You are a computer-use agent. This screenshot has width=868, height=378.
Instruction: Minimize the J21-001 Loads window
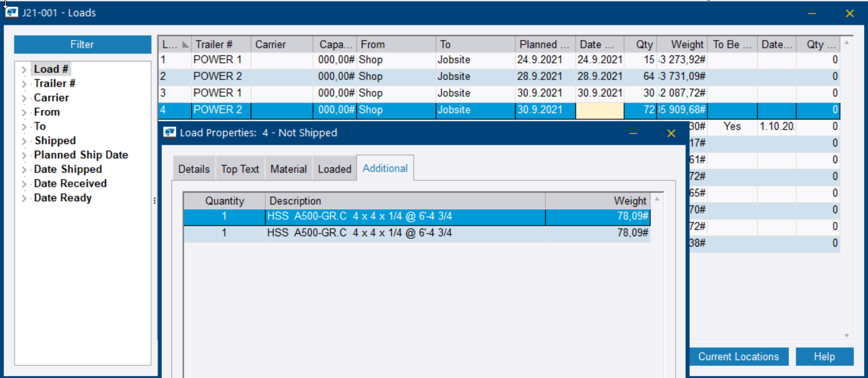pos(811,13)
